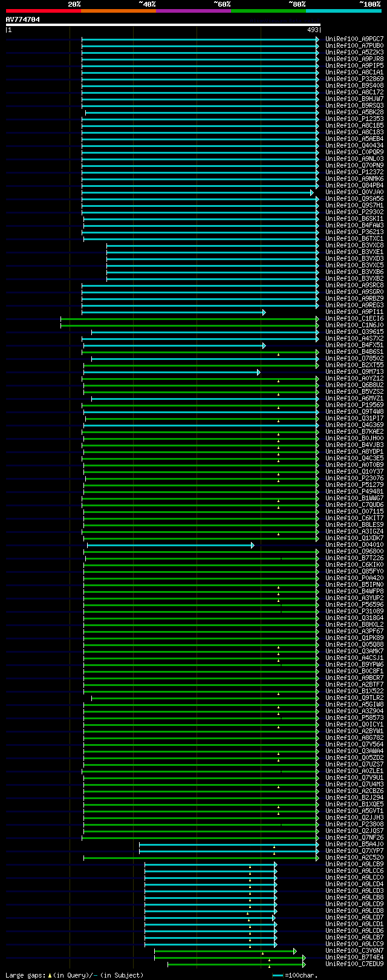Screen dimensions: 387x980
Task: Click label UniRef100_Q9M713
Action: 354,372
